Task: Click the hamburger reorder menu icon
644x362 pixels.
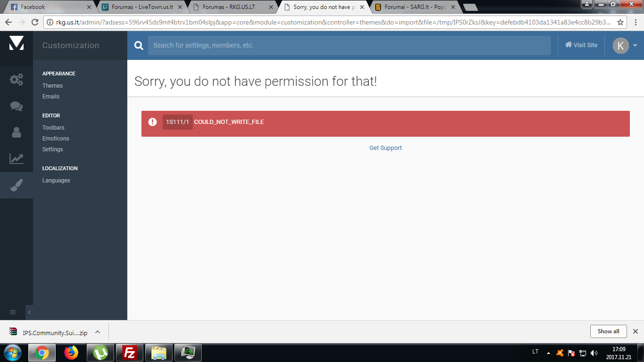Action: pos(13,312)
